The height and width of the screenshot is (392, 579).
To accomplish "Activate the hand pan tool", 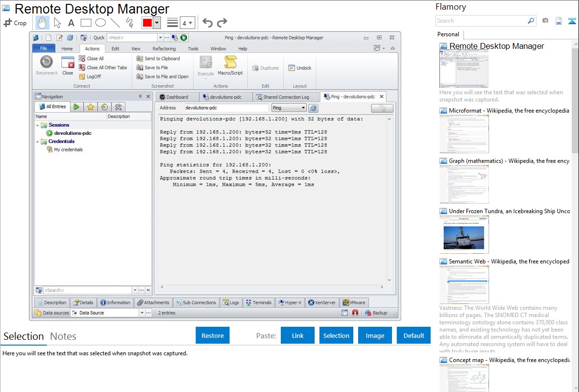I will pos(42,23).
